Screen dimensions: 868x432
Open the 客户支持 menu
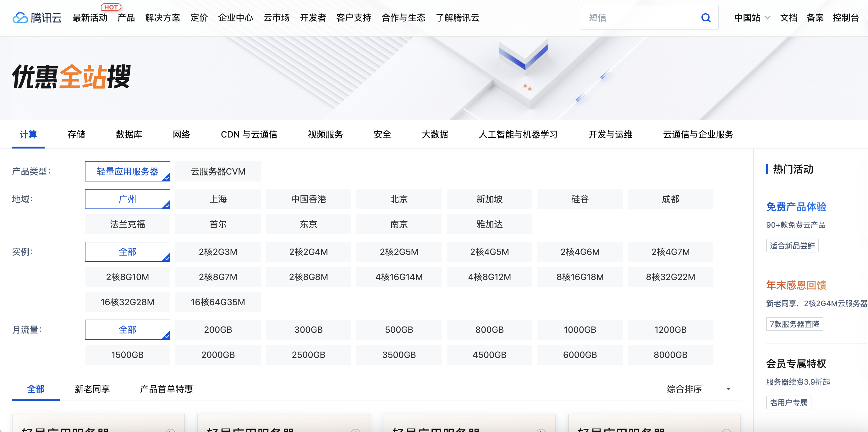click(x=354, y=18)
